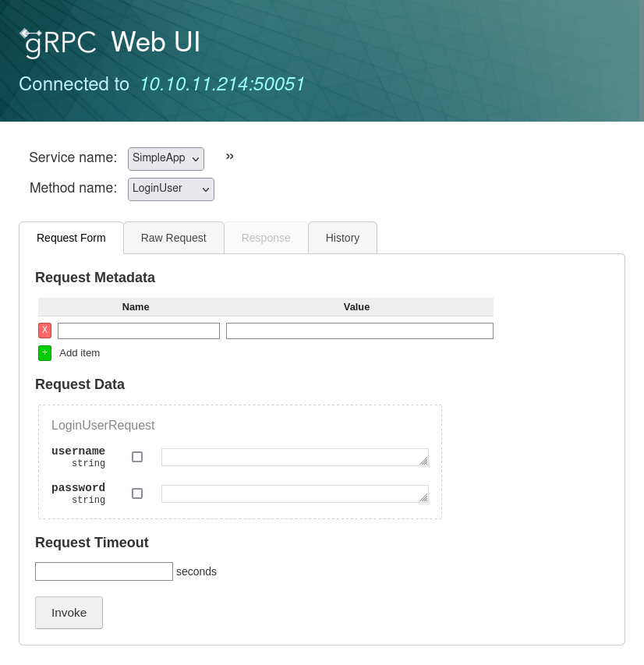Open the History tab

[342, 238]
